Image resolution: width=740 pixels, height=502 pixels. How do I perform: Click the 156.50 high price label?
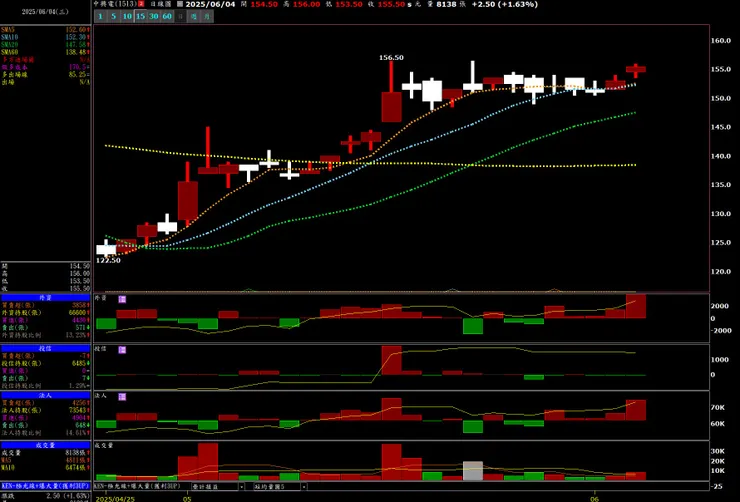[x=391, y=58]
